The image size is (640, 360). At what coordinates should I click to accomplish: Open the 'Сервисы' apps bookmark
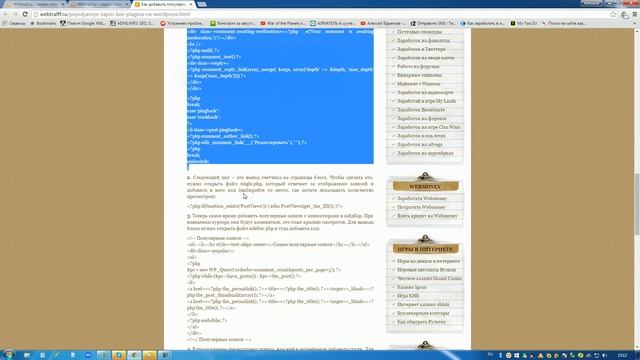[14, 23]
